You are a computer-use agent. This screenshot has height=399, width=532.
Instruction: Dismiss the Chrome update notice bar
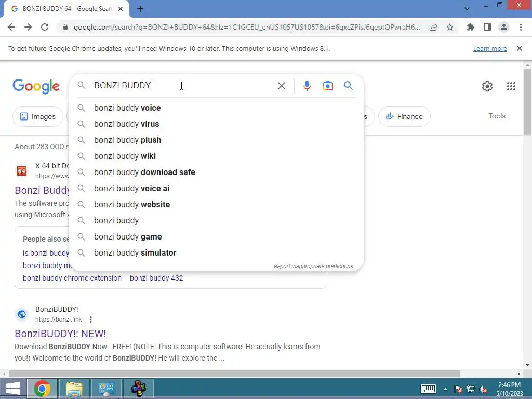click(519, 48)
